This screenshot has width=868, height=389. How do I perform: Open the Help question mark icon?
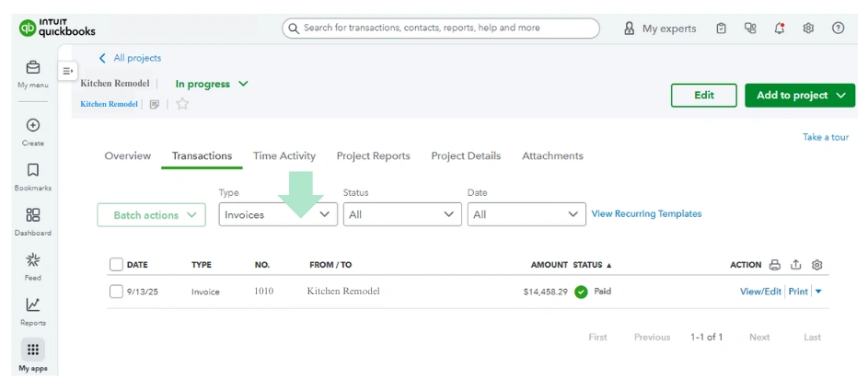coord(839,29)
